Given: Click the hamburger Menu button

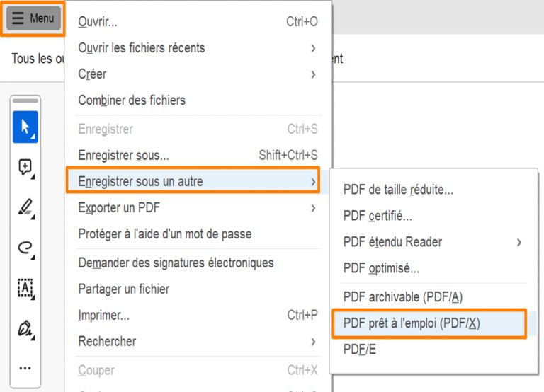Looking at the screenshot, I should point(33,18).
